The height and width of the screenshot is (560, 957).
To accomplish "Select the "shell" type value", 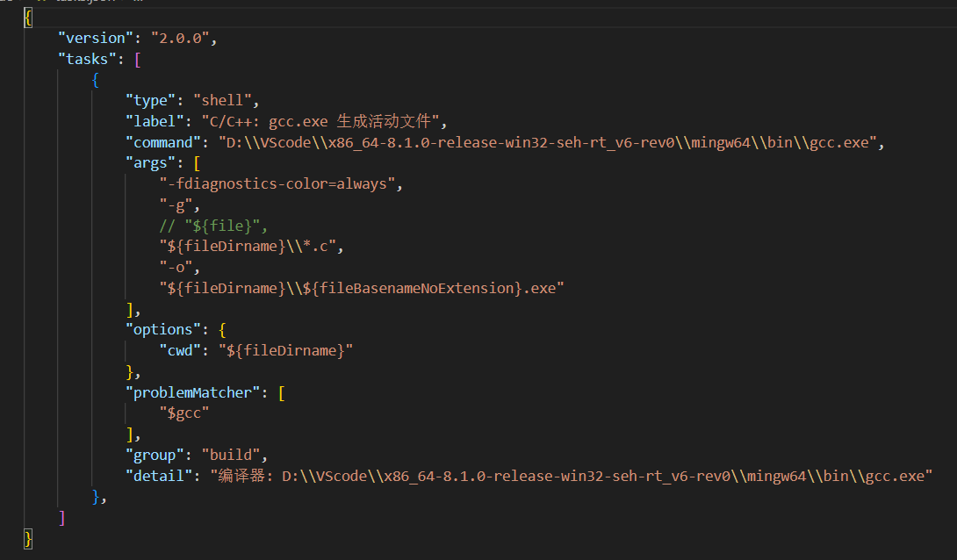I will (x=223, y=101).
